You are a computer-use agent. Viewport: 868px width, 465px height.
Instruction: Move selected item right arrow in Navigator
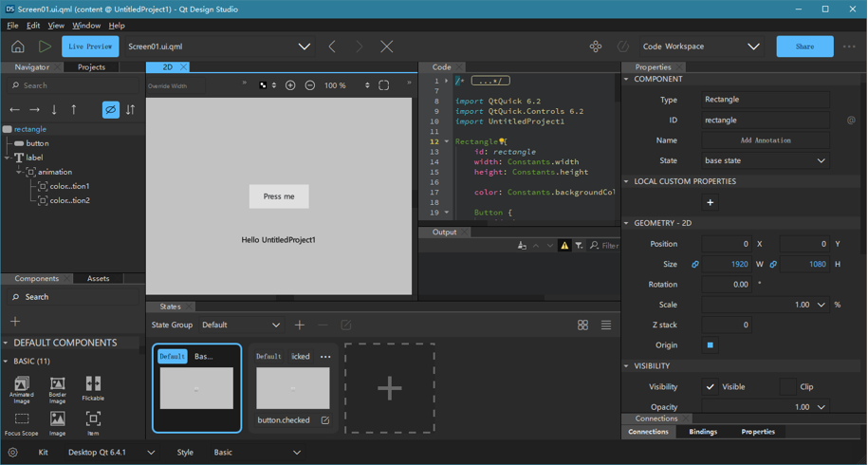[34, 110]
